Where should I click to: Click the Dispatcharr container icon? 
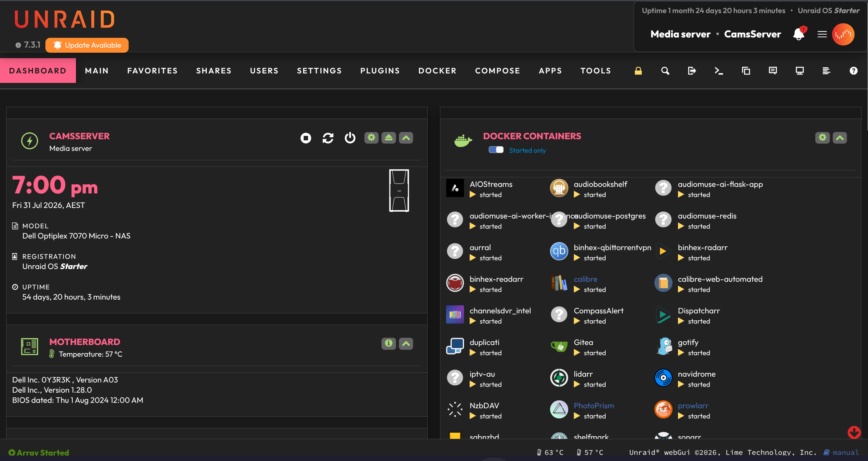[x=663, y=314]
